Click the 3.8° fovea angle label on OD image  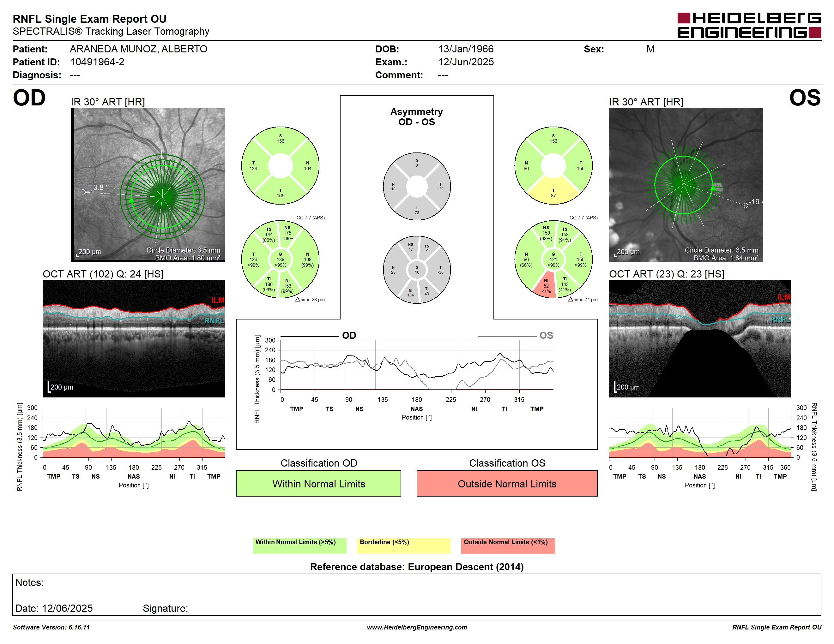pos(101,187)
